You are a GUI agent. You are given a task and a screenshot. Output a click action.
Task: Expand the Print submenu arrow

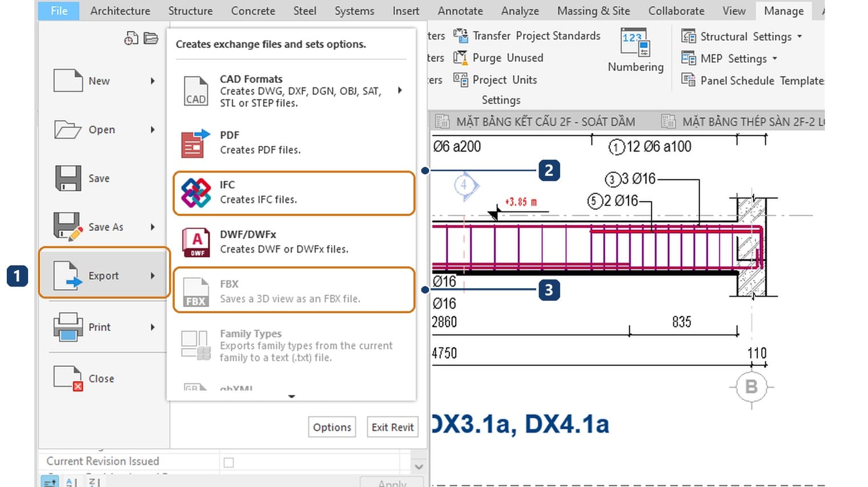tap(152, 327)
